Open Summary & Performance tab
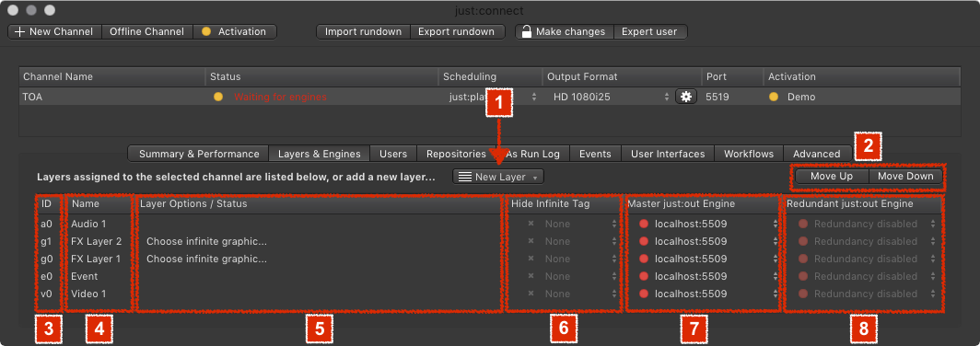Viewport: 980px width, 346px height. pyautogui.click(x=199, y=154)
